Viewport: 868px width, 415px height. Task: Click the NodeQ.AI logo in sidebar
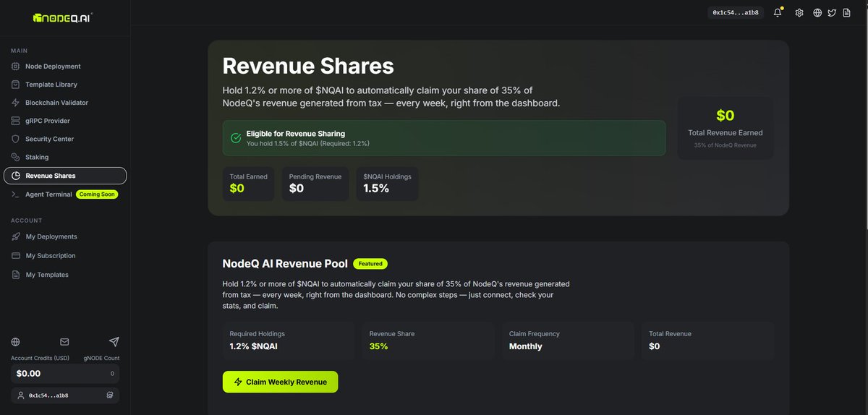coord(62,17)
